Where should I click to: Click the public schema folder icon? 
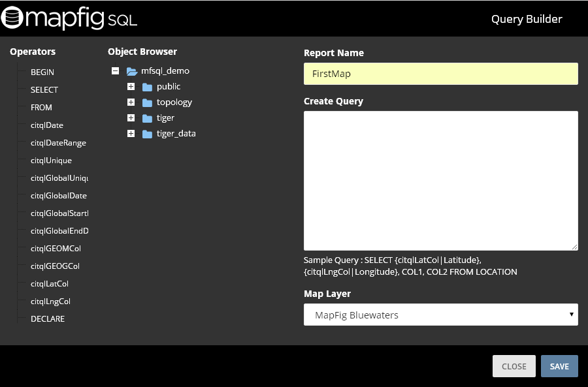[x=146, y=86]
